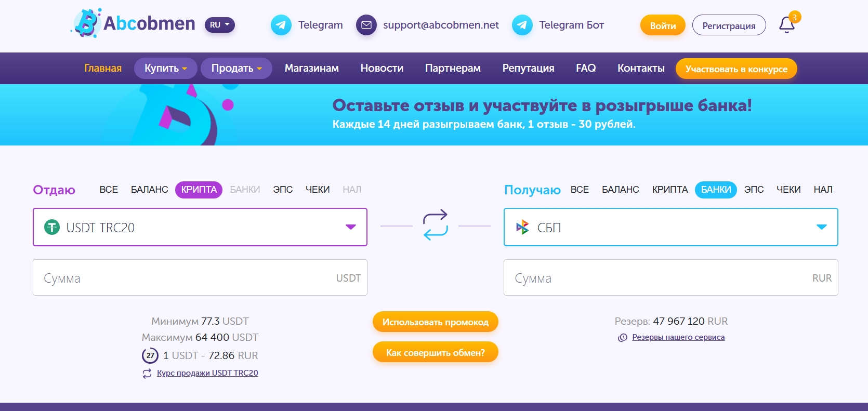This screenshot has width=868, height=411.
Task: Click the minimum amount 77.3 USDT
Action: [225, 321]
